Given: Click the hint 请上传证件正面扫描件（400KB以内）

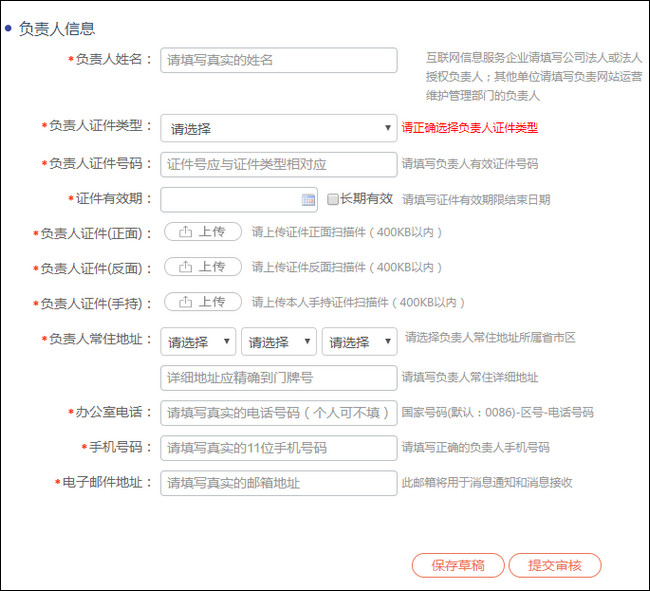Looking at the screenshot, I should [347, 232].
